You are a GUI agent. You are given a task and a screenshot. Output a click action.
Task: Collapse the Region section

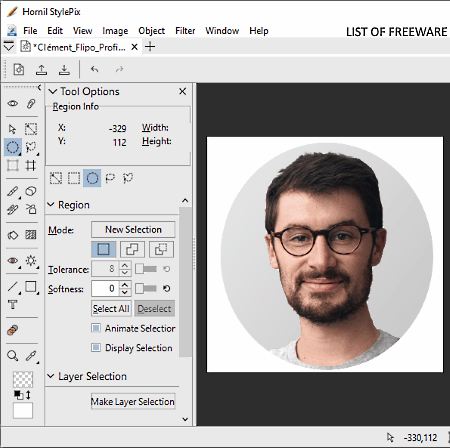(51, 204)
